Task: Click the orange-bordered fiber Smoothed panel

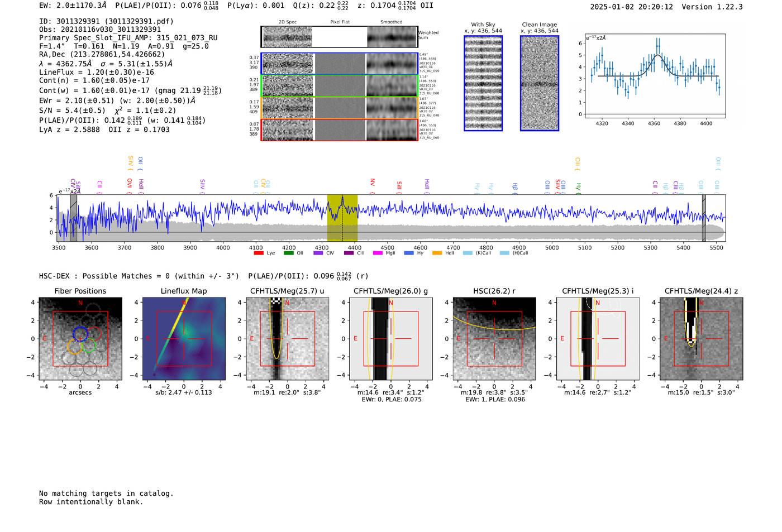Action: (x=392, y=108)
